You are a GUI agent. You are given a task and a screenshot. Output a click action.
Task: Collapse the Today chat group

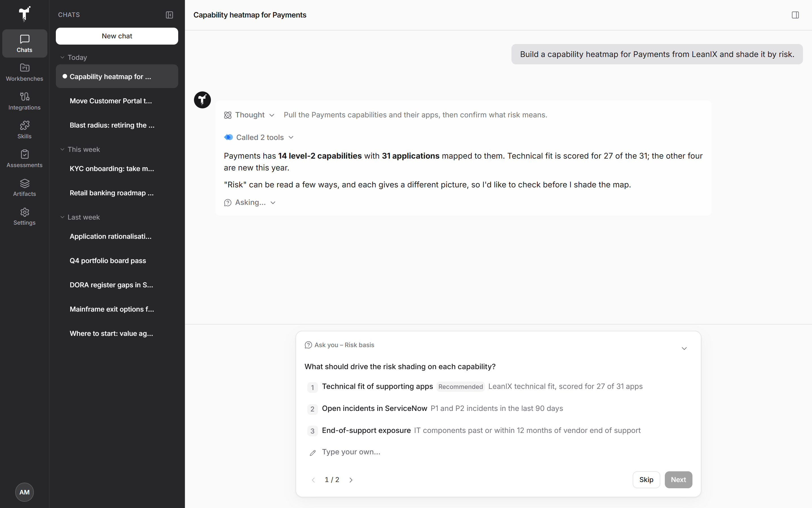74,58
